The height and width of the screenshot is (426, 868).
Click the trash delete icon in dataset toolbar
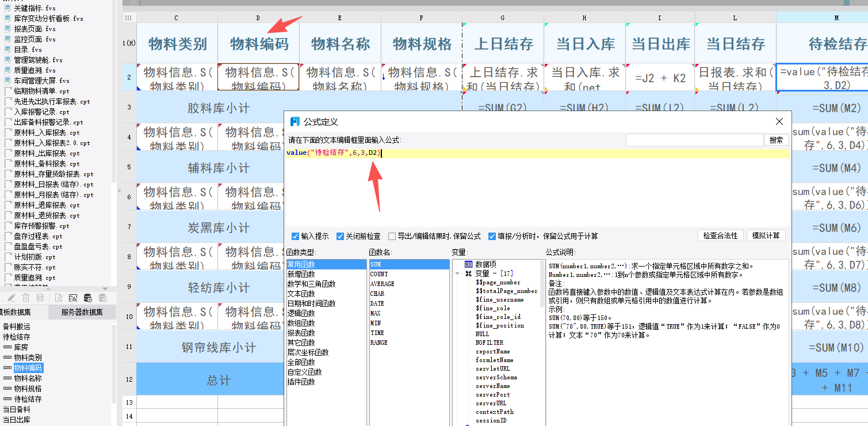(26, 298)
